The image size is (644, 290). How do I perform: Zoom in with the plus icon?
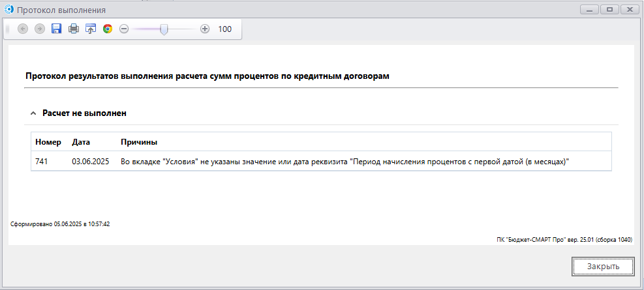(205, 29)
